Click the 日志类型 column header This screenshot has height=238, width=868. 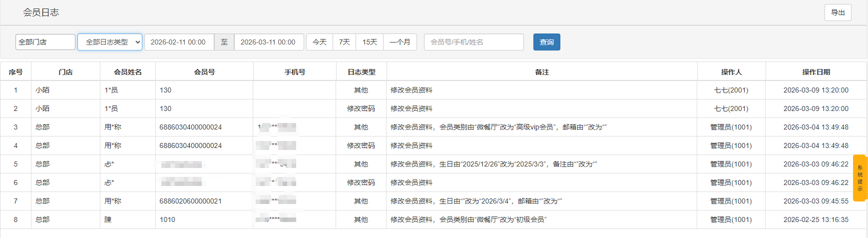tap(361, 72)
